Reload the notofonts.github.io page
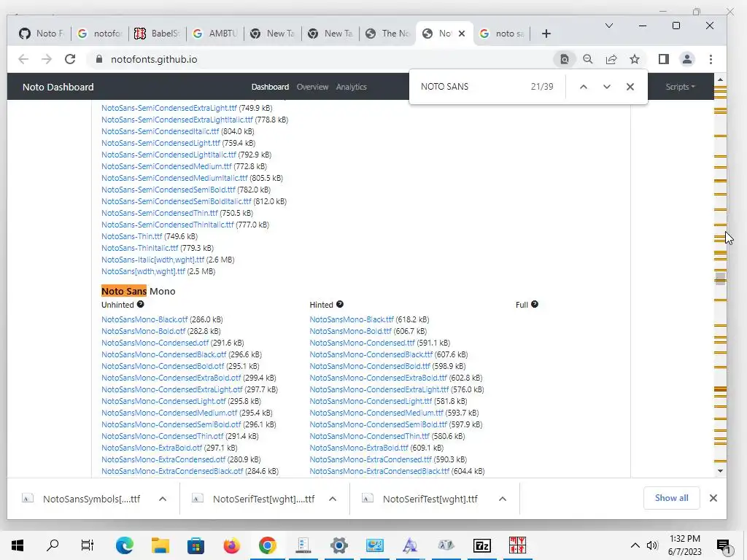The width and height of the screenshot is (747, 560). (70, 59)
